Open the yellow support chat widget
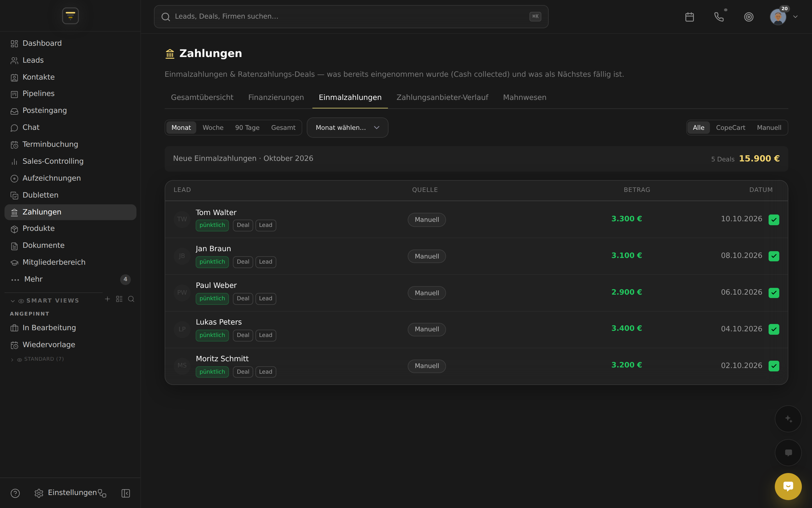Viewport: 812px width, 508px height. click(x=788, y=486)
